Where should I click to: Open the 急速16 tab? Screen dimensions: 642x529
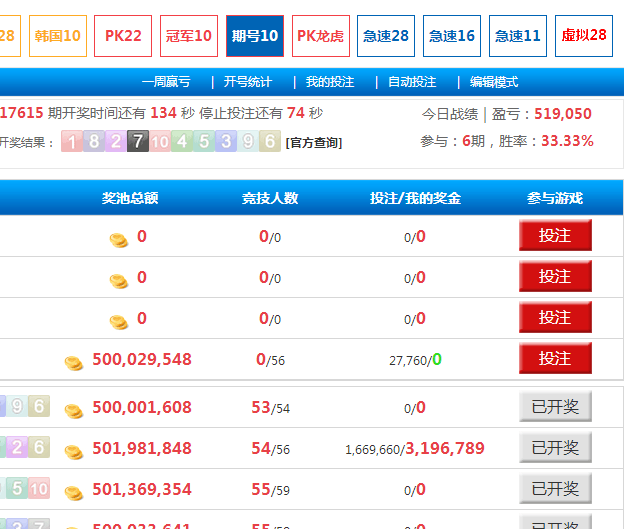[x=452, y=36]
